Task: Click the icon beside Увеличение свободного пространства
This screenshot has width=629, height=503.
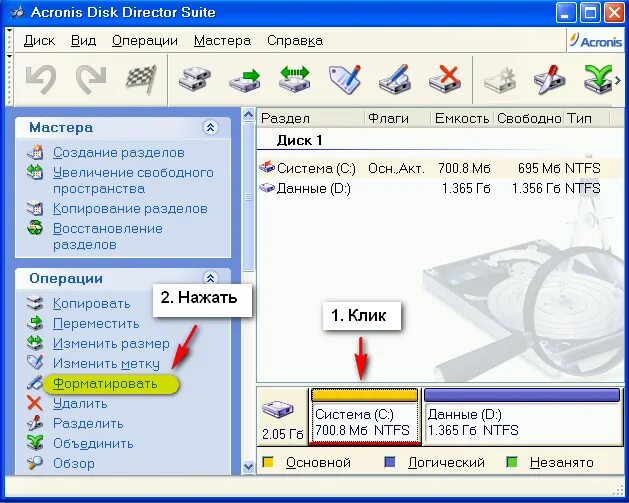Action: pyautogui.click(x=35, y=172)
